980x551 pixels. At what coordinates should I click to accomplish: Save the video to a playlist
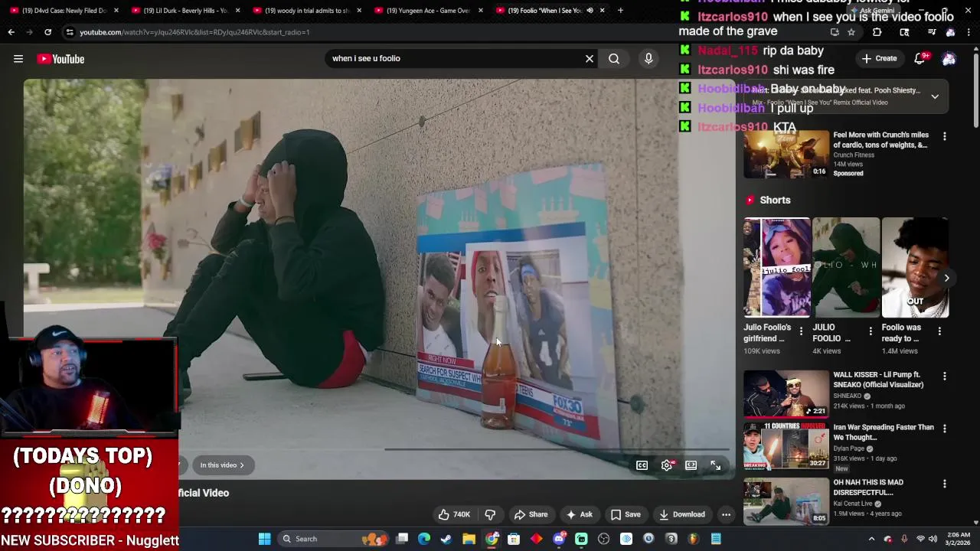click(x=625, y=514)
